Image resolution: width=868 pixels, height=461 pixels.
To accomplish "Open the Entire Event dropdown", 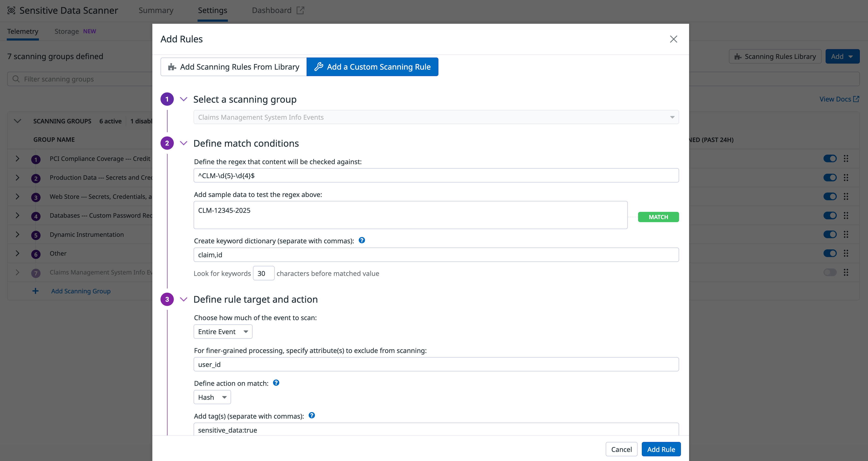I will click(x=222, y=331).
